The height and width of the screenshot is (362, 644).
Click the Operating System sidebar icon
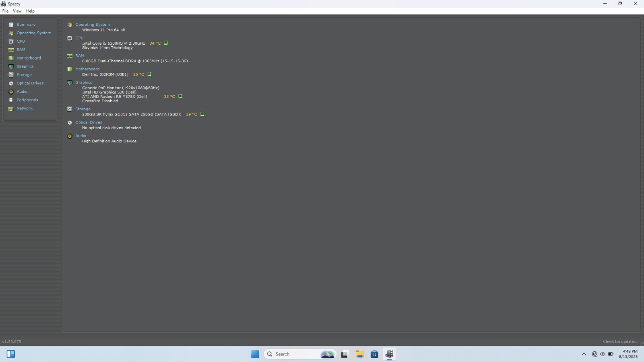click(x=11, y=33)
